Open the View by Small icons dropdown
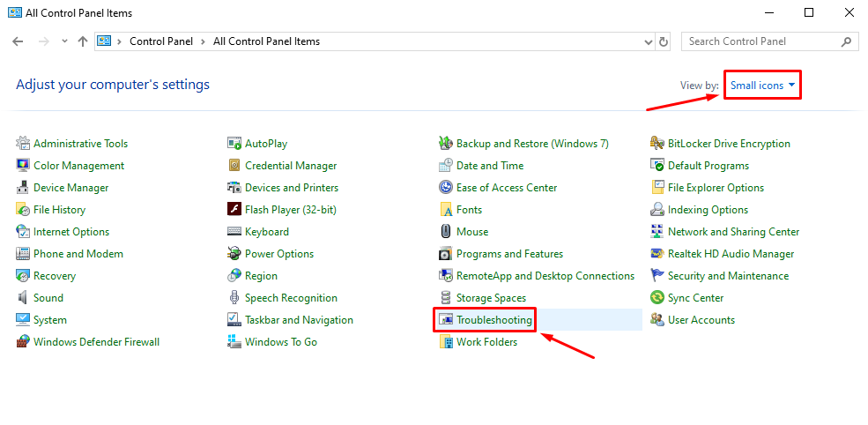Viewport: 868px width, 425px height. point(763,86)
